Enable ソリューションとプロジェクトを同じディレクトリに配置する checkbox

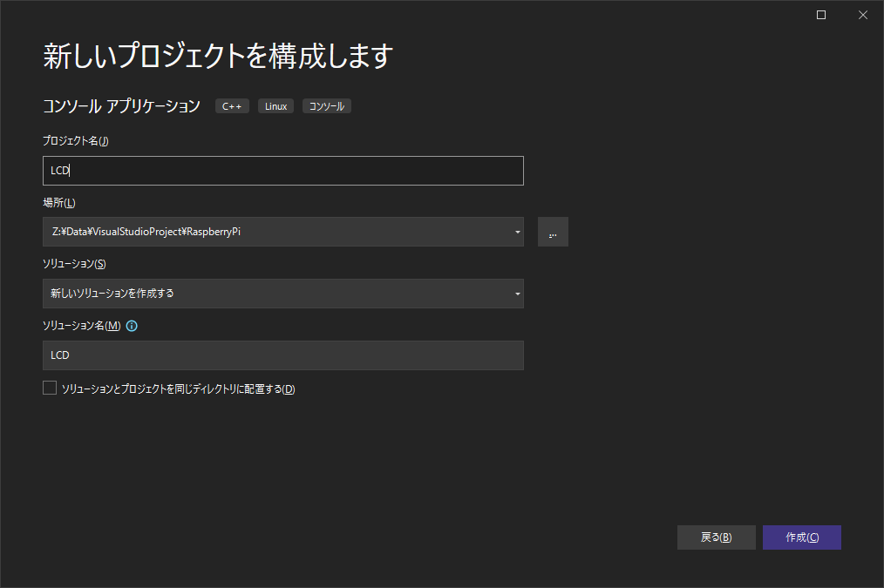pos(50,388)
